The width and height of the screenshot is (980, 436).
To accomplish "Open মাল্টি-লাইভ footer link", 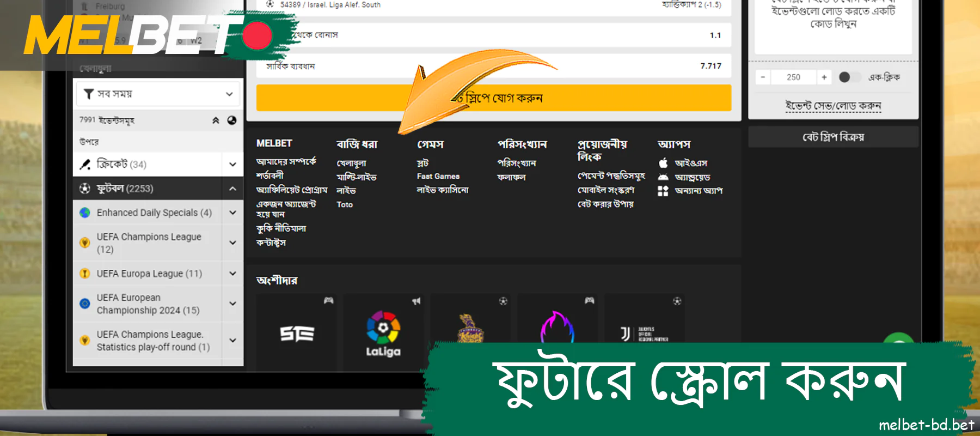I will click(x=356, y=177).
